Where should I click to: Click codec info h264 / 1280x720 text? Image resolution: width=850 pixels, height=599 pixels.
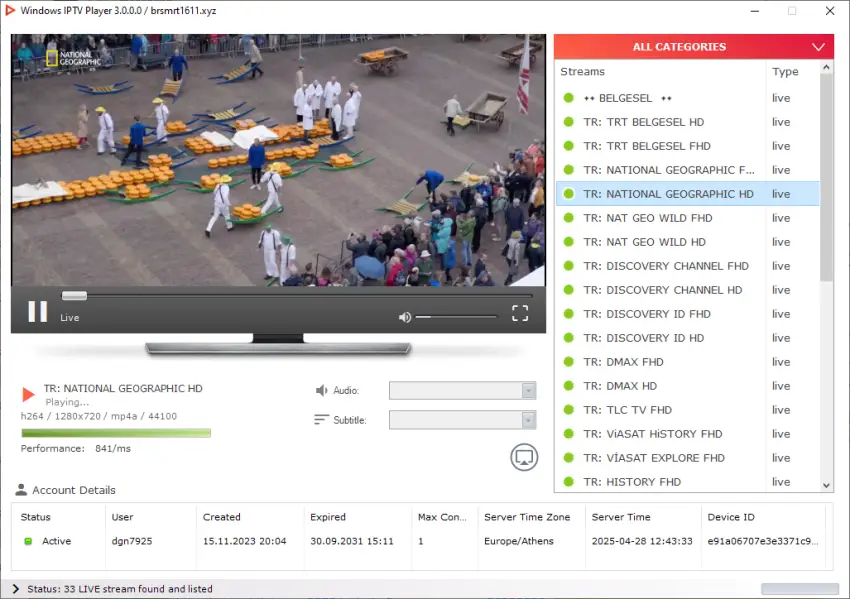pos(99,416)
